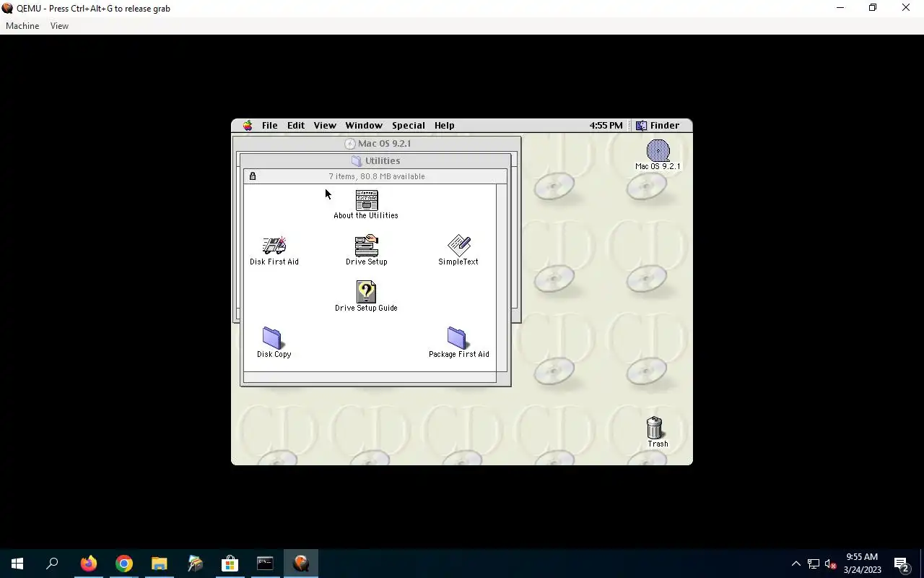Click the 4:55 PM menu bar clock
The width and height of the screenshot is (924, 578).
point(606,126)
